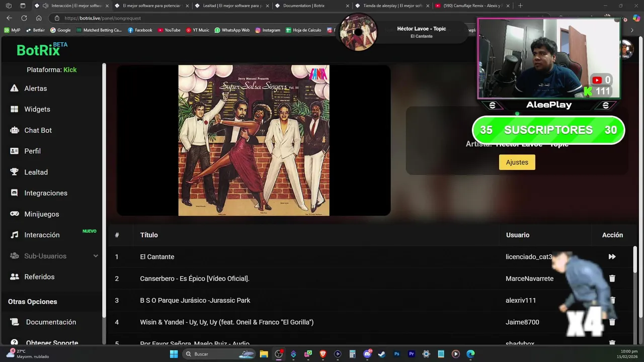The width and height of the screenshot is (644, 362).
Task: Click the BotRix BETA logo
Action: pos(42,50)
